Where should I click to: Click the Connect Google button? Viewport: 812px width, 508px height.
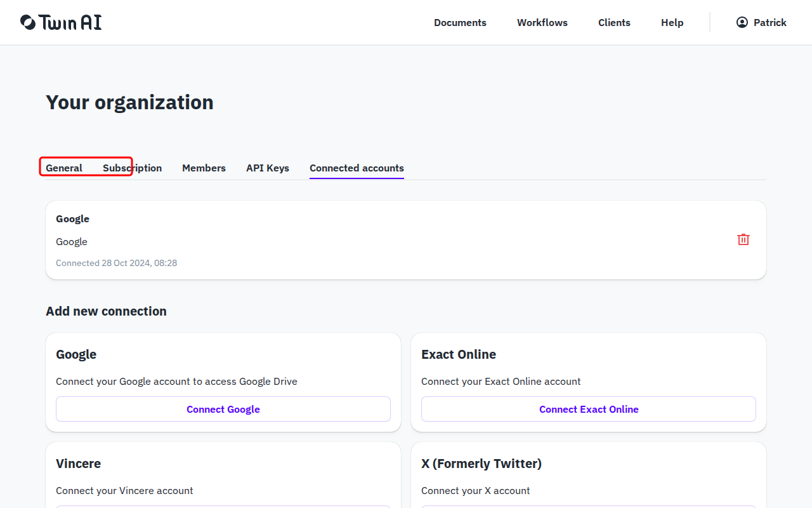223,409
